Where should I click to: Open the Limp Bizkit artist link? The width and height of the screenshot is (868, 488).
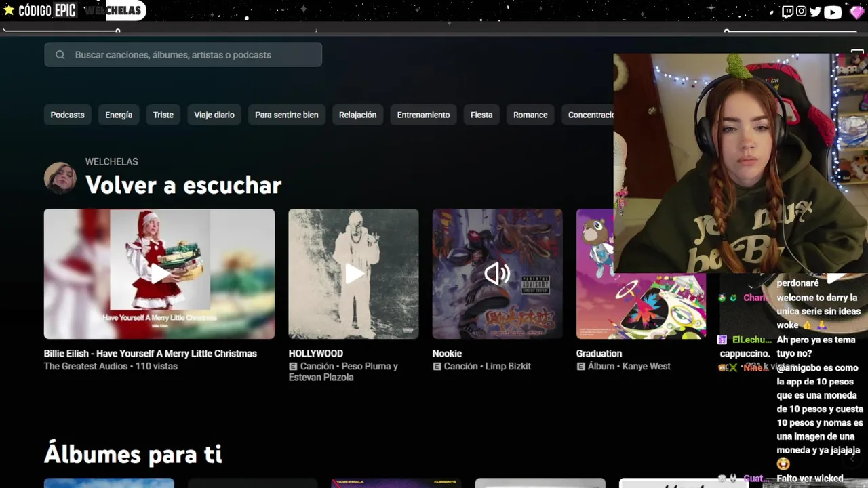point(508,367)
